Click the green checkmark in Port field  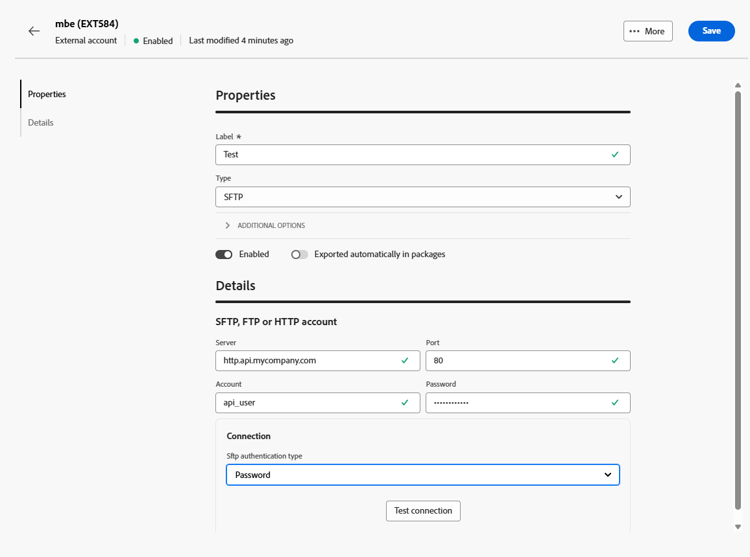615,360
